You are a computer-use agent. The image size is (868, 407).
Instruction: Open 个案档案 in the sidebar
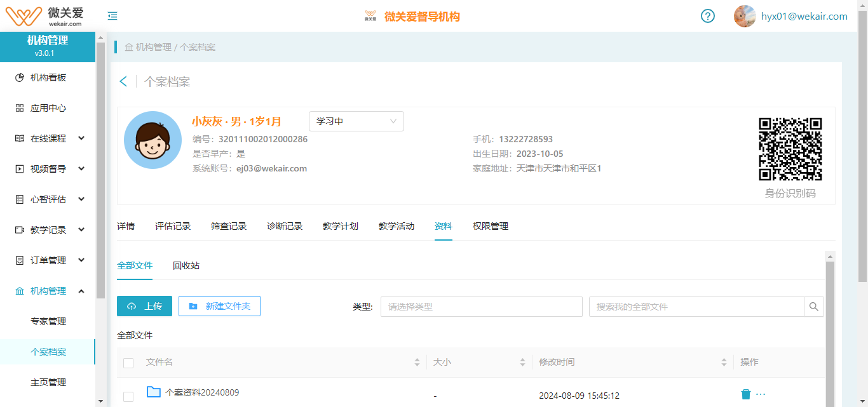[x=48, y=352]
